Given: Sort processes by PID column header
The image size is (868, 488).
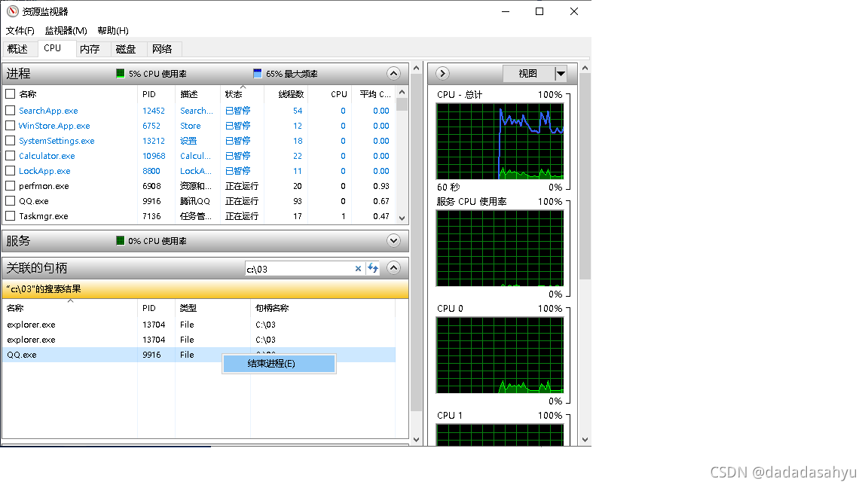Looking at the screenshot, I should [x=156, y=94].
